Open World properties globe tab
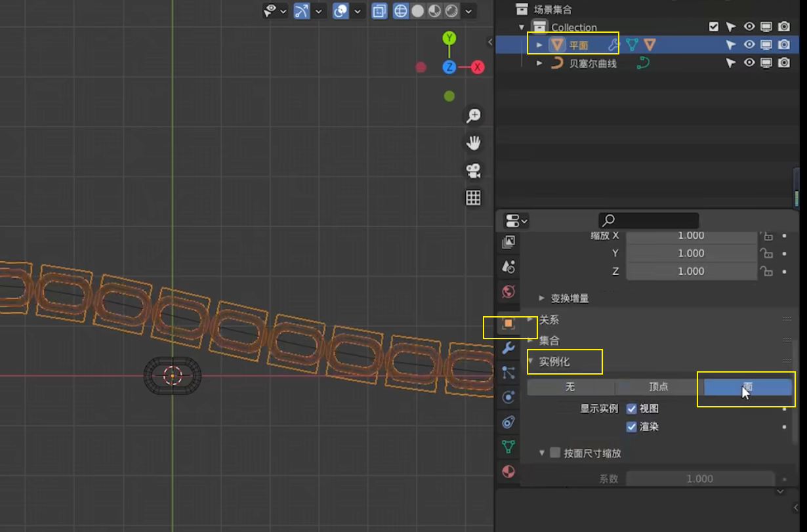Image resolution: width=807 pixels, height=532 pixels. pyautogui.click(x=508, y=291)
